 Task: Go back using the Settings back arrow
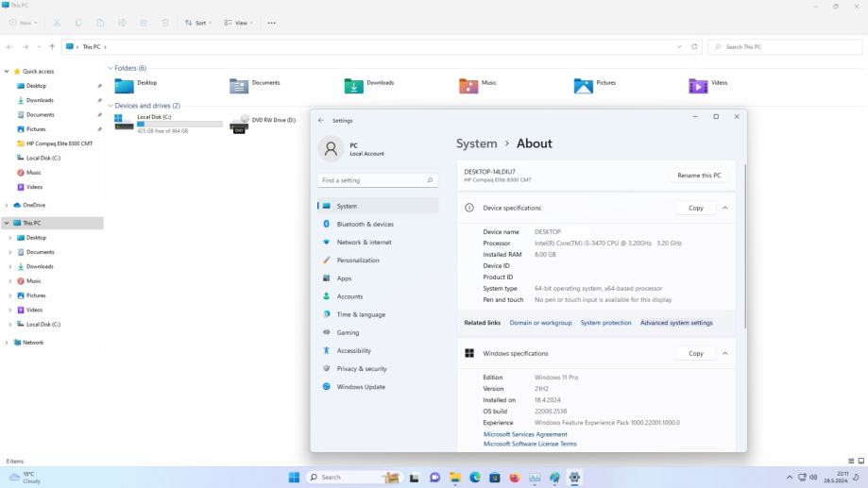tap(321, 120)
